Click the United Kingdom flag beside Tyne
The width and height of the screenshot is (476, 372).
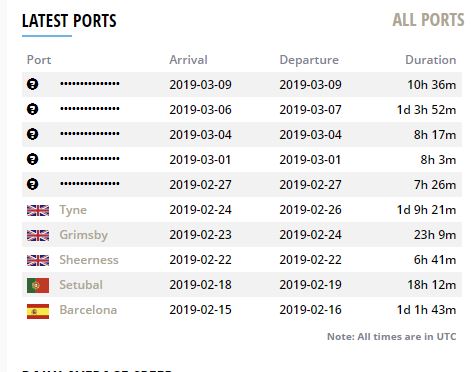point(38,210)
